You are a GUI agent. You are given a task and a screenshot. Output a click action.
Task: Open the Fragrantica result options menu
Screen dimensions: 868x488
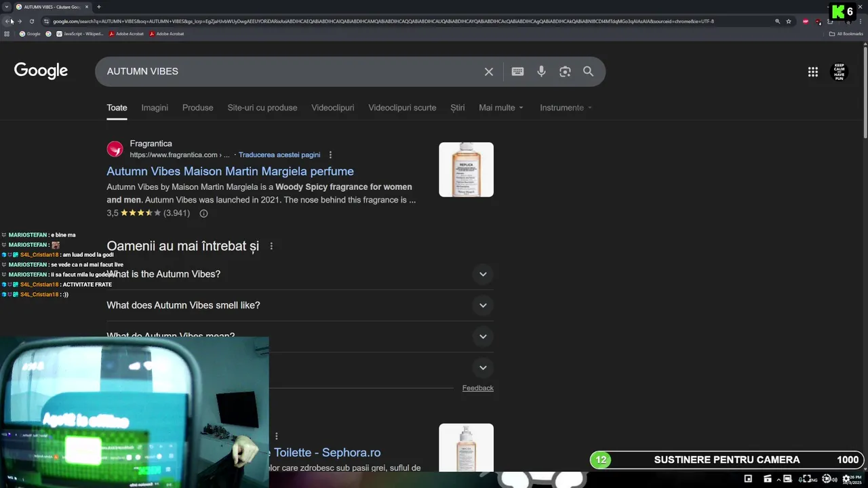(x=330, y=155)
